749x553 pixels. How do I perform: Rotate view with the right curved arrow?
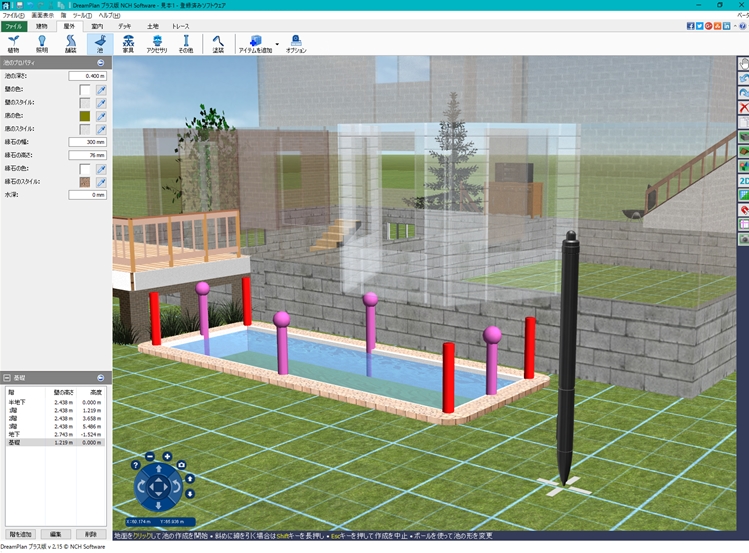coord(176,487)
